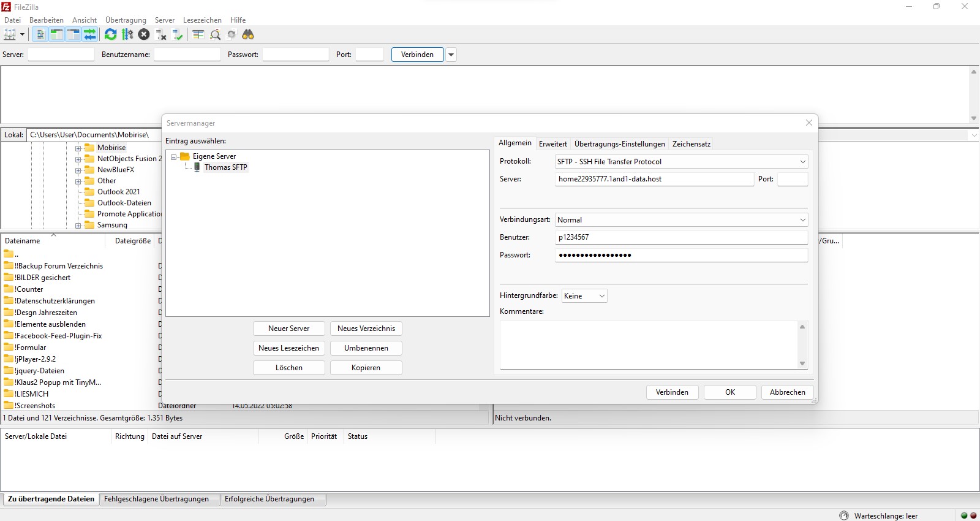Click the Abbrechen button
Viewport: 980px width, 521px height.
(x=787, y=392)
